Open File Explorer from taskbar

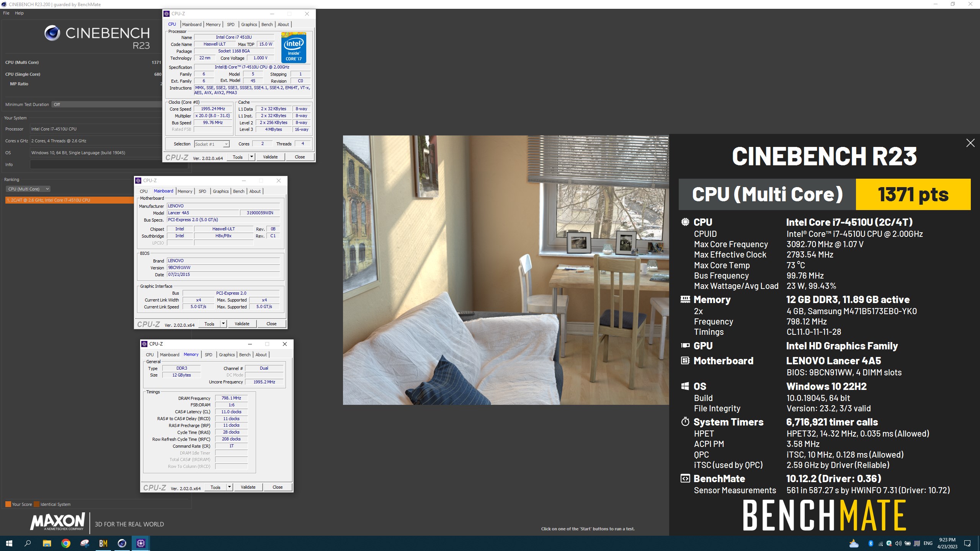click(47, 543)
